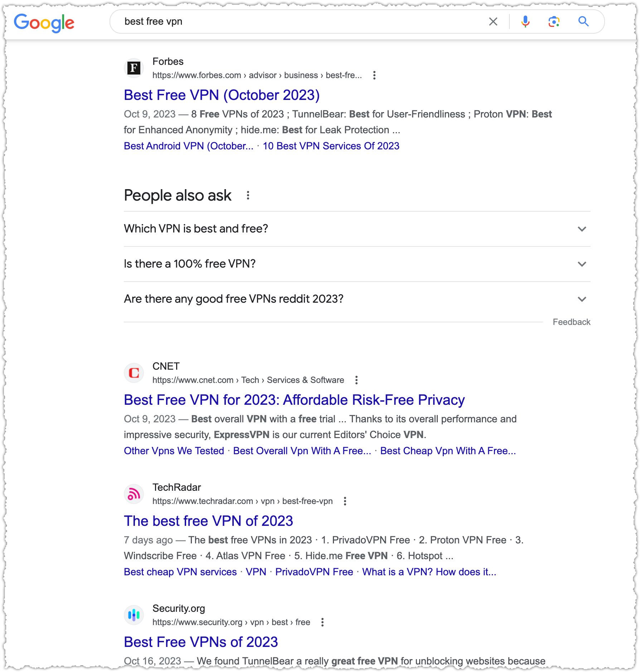The width and height of the screenshot is (640, 672).
Task: Expand 'Are there any good free VPNs reddit 2023?'
Action: click(357, 299)
